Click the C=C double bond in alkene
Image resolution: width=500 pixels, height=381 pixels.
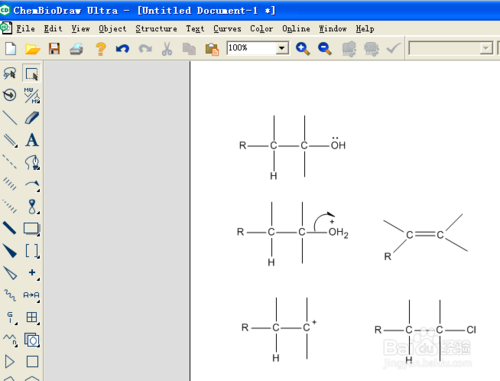pos(425,234)
